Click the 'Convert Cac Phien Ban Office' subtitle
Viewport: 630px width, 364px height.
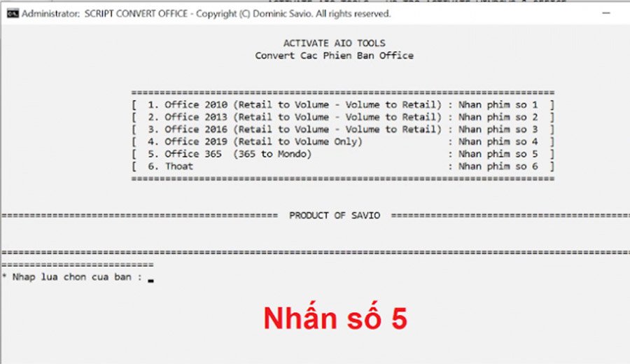point(335,55)
